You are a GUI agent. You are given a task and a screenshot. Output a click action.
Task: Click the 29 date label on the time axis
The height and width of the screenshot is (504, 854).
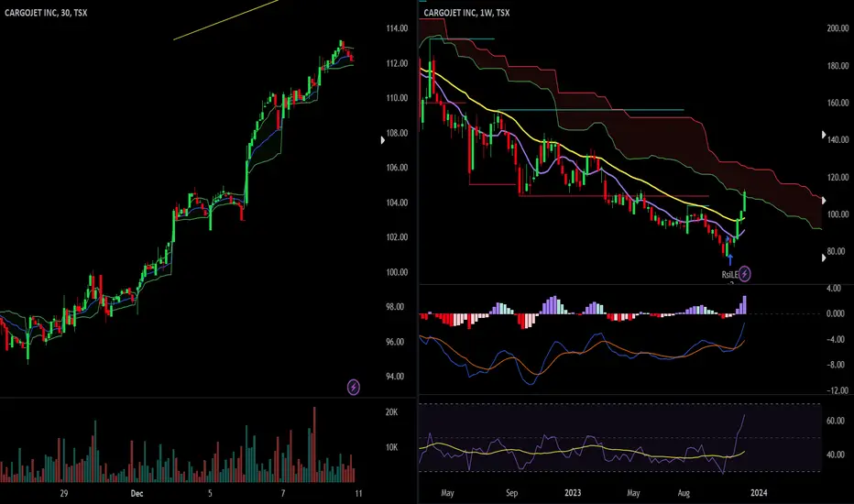pos(64,493)
